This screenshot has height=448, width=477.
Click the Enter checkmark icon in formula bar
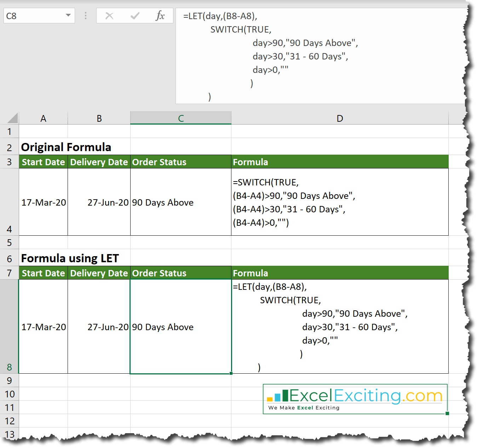(x=134, y=15)
